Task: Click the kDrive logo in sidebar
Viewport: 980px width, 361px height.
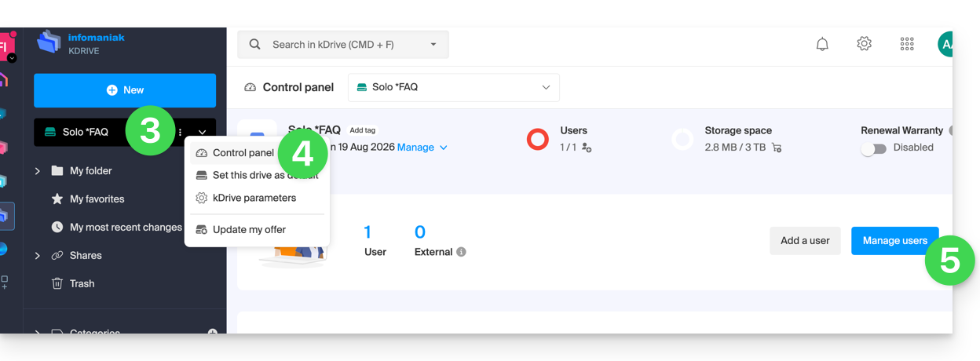Action: [49, 44]
